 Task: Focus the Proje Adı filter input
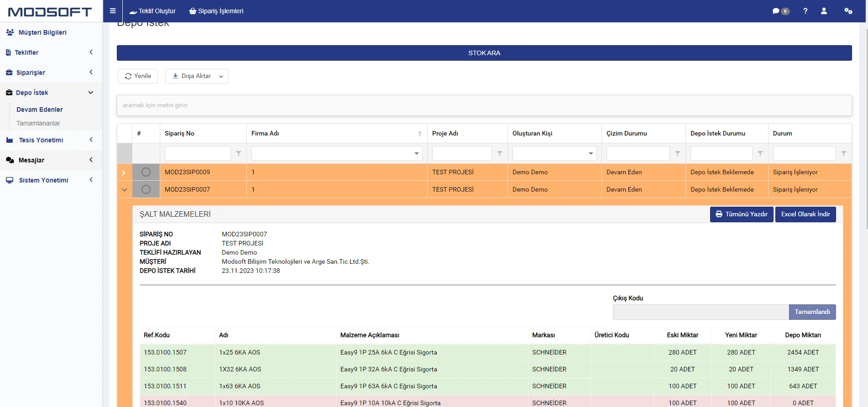point(462,153)
